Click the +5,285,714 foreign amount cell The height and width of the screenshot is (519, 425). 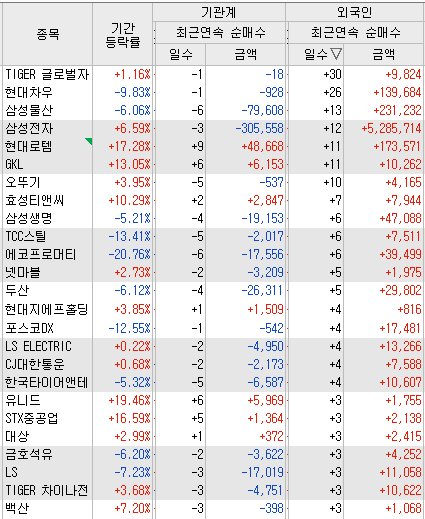pos(391,129)
